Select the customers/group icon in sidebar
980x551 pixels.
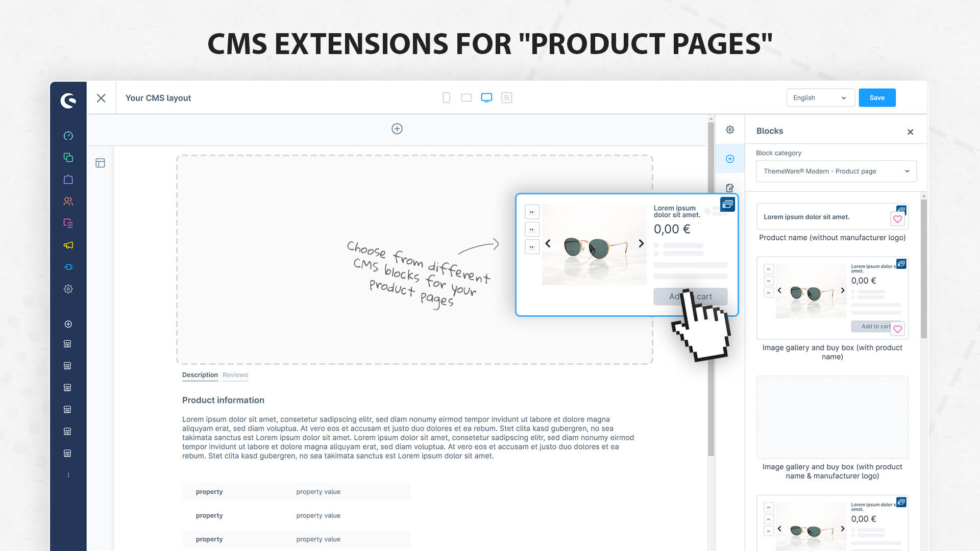[67, 201]
